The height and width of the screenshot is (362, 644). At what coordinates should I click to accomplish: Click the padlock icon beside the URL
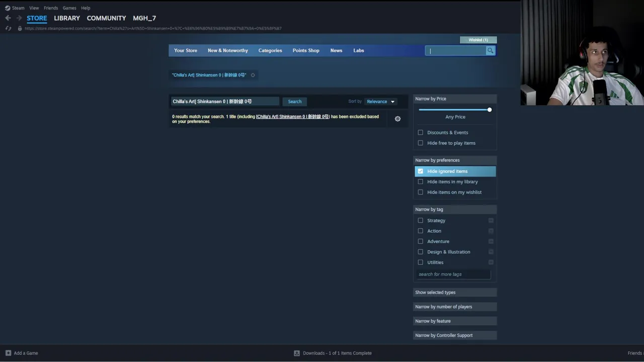pos(20,28)
